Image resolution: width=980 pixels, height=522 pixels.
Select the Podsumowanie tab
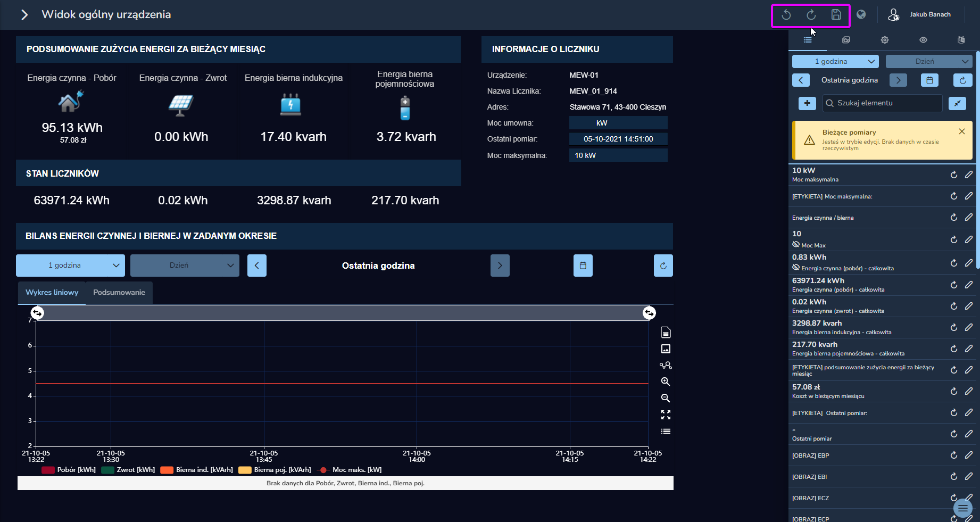(119, 293)
